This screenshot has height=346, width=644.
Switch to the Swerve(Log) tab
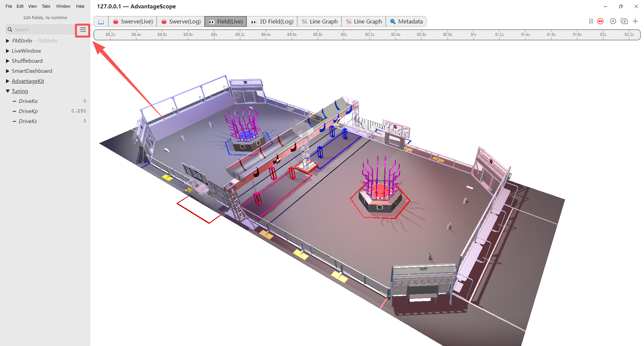(181, 22)
